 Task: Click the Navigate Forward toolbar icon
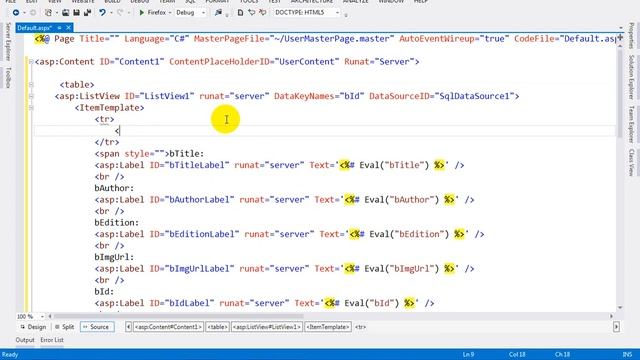point(33,13)
